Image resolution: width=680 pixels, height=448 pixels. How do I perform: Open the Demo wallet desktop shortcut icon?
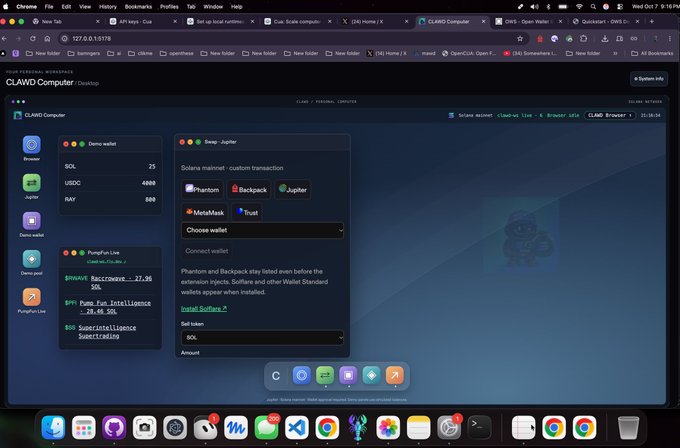click(32, 221)
